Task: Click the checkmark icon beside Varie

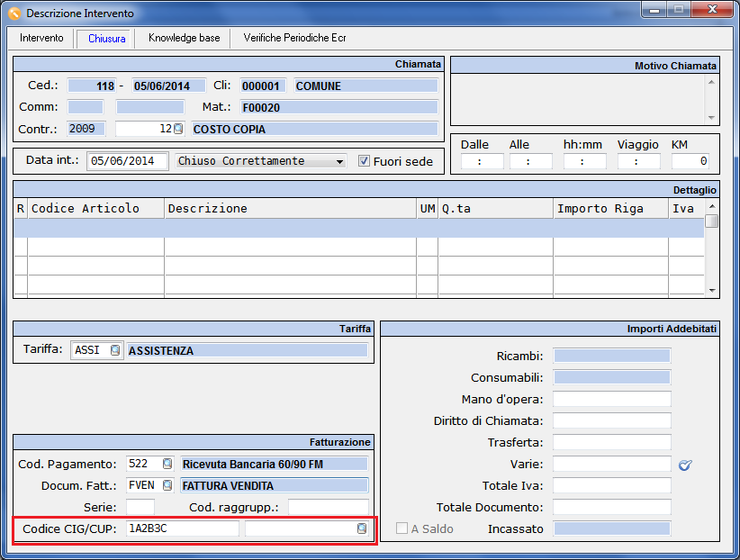Action: (x=685, y=465)
